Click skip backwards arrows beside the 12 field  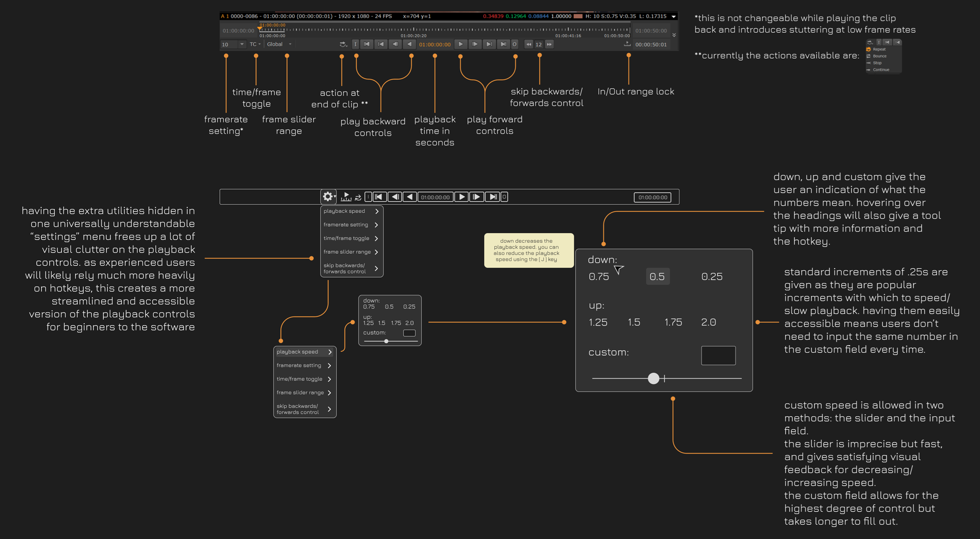[528, 44]
